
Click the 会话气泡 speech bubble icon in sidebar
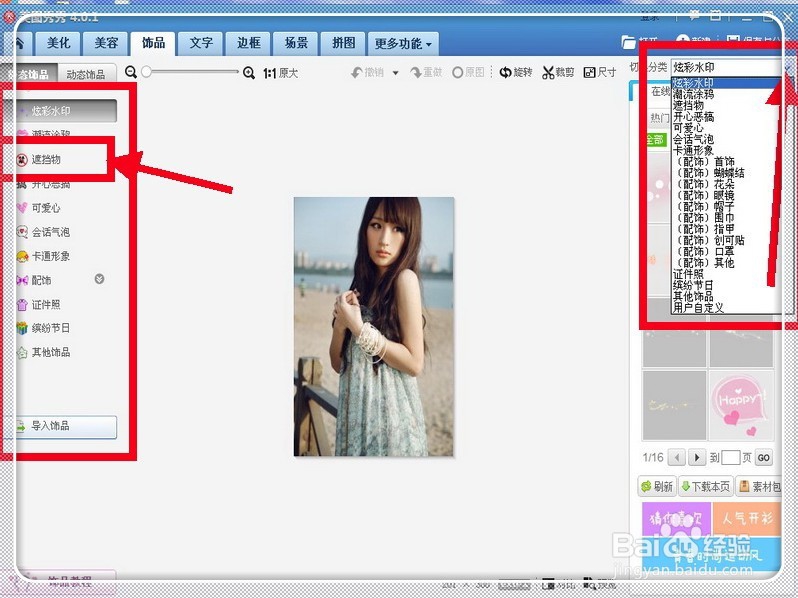(22, 232)
